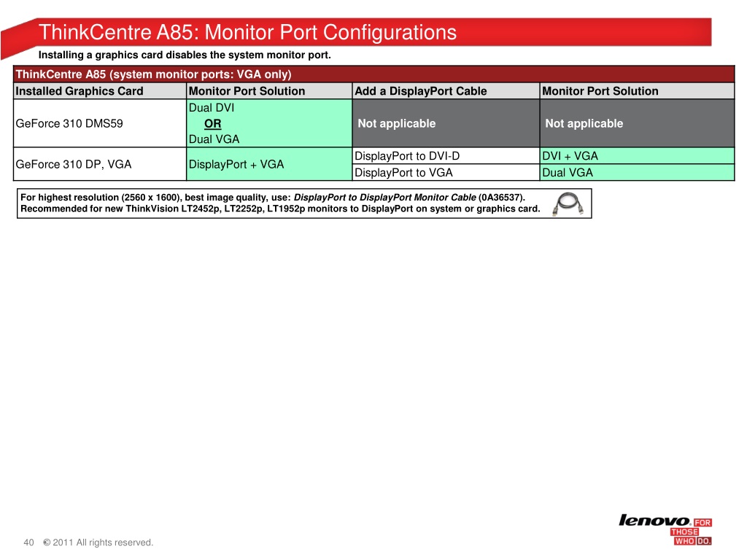Screen dimensions: 747x560
Task: Click the 'Recommended for new ThinkVision' note line
Action: [280, 209]
